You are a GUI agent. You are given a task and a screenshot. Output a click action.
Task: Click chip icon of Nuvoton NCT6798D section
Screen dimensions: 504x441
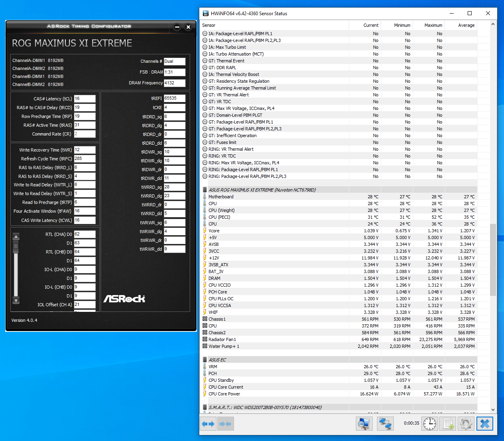(x=205, y=190)
